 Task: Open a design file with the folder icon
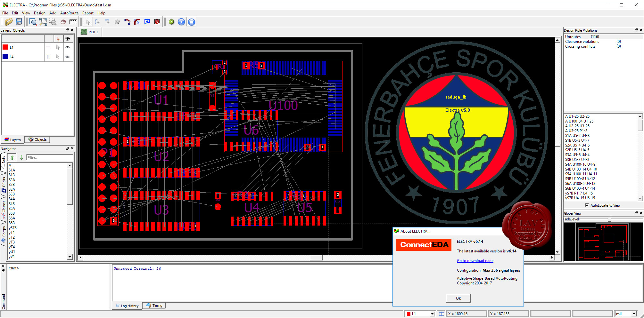pyautogui.click(x=9, y=22)
